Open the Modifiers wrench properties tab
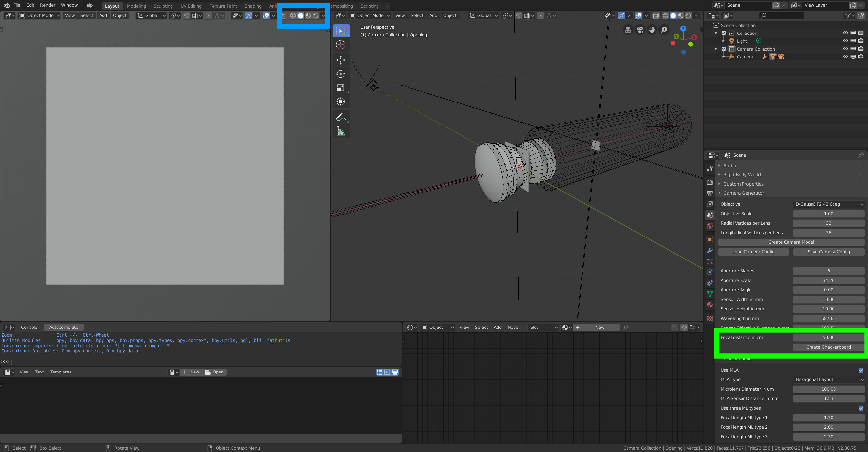Image resolution: width=868 pixels, height=452 pixels. (x=710, y=251)
